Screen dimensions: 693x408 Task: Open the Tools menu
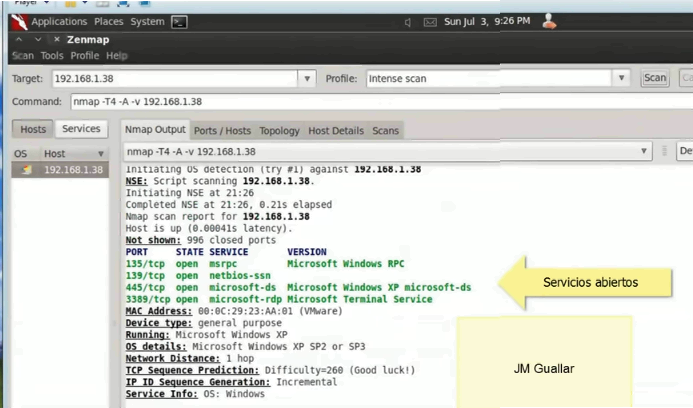52,56
